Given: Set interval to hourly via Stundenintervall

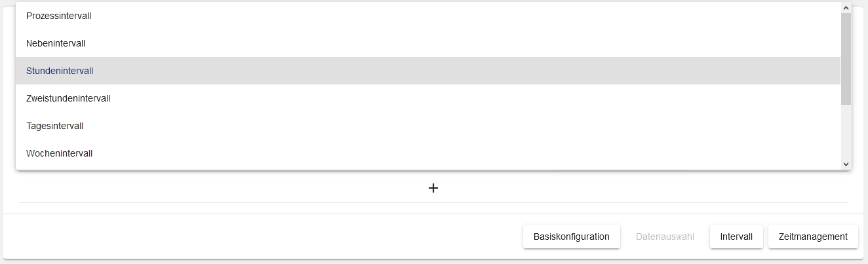Looking at the screenshot, I should (60, 71).
